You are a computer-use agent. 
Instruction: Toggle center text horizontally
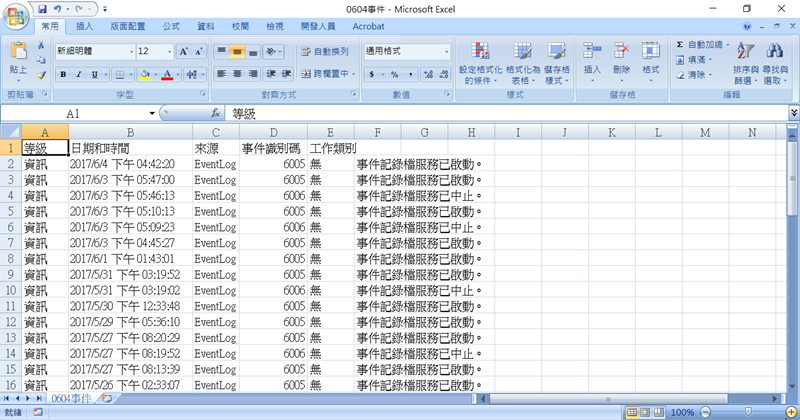237,74
